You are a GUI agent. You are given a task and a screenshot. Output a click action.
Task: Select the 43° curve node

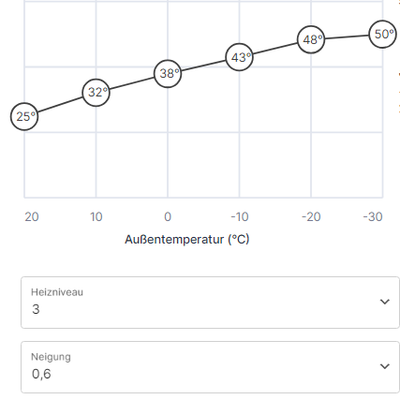tap(239, 57)
